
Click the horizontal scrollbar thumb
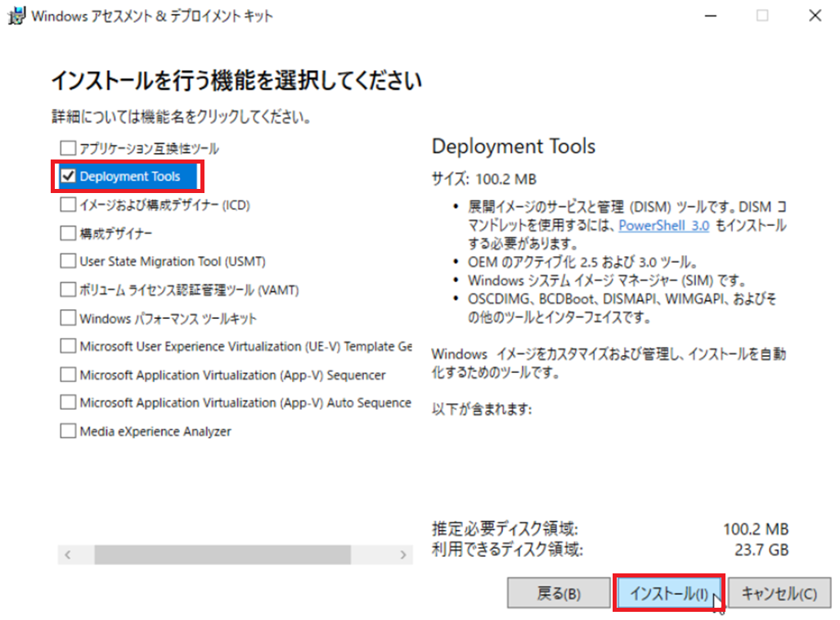pyautogui.click(x=222, y=555)
